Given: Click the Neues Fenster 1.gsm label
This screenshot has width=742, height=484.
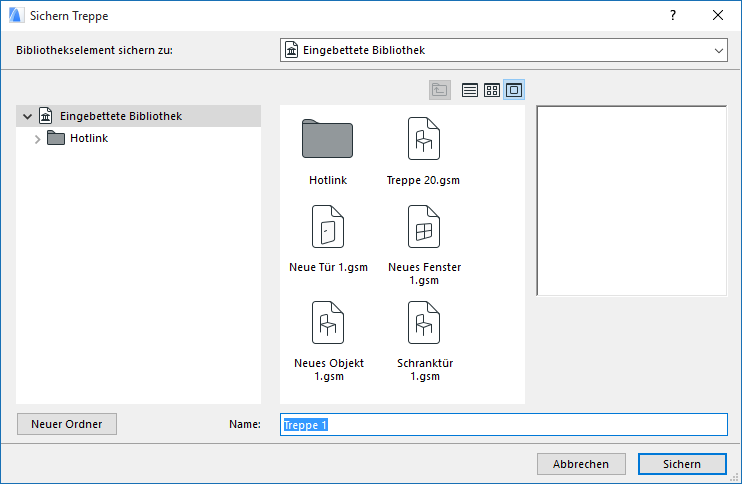Looking at the screenshot, I should (424, 273).
